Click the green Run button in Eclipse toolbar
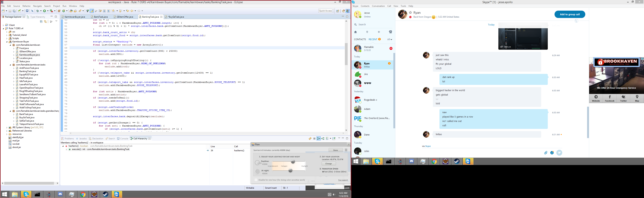The width and height of the screenshot is (644, 198). (x=44, y=11)
